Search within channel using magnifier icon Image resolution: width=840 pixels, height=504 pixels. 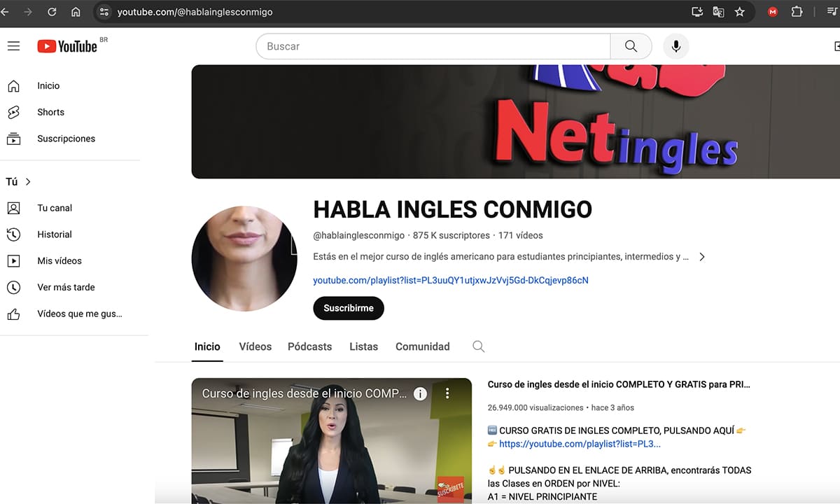(479, 346)
